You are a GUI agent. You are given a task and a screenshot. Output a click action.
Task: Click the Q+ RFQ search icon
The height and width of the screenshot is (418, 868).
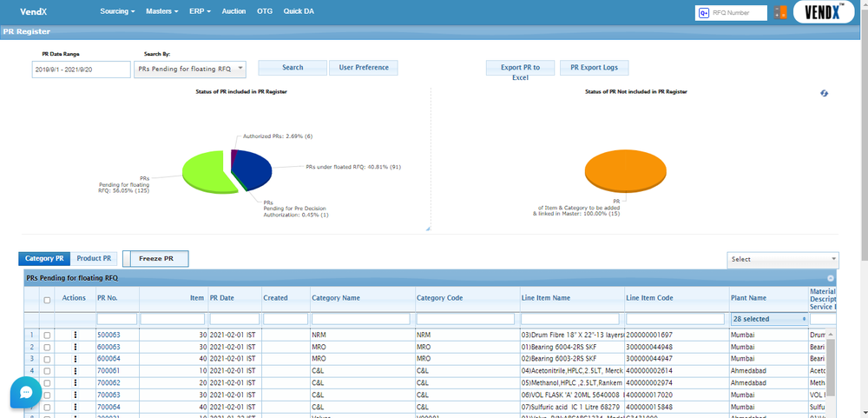click(x=704, y=13)
